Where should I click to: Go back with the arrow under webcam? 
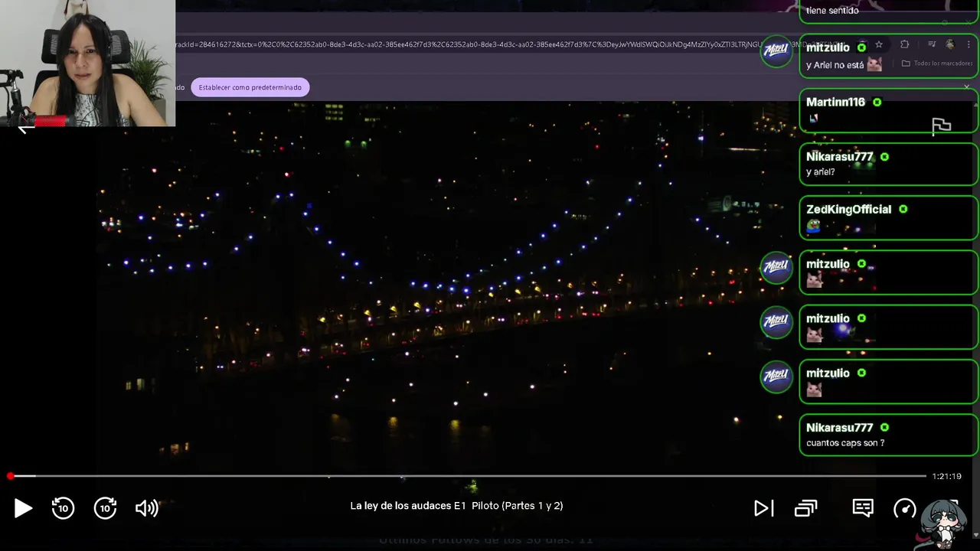click(25, 129)
